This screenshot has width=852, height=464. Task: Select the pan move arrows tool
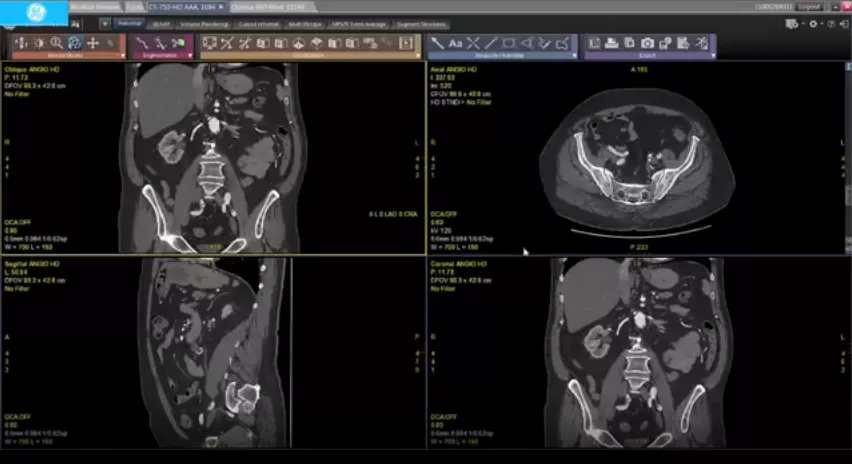[x=93, y=43]
